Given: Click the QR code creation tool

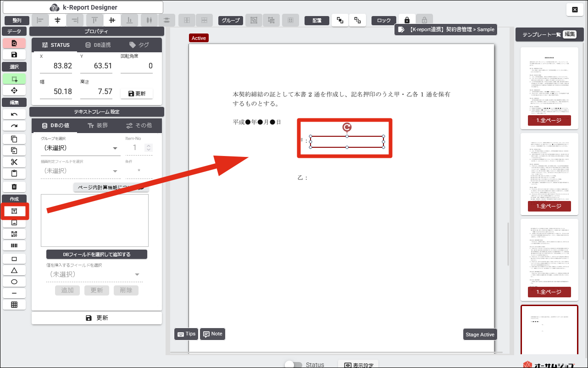Looking at the screenshot, I should point(14,234).
